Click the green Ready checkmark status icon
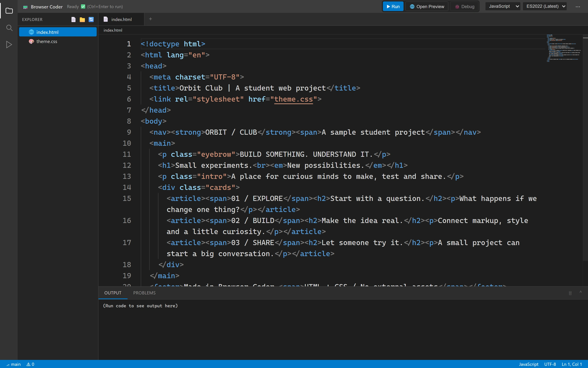The image size is (588, 368). point(83,7)
